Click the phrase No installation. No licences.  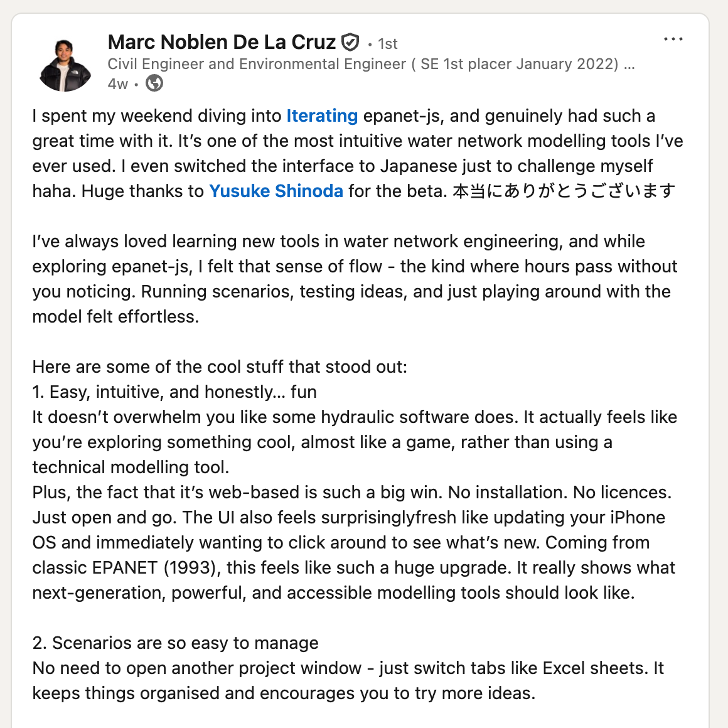[x=560, y=492]
